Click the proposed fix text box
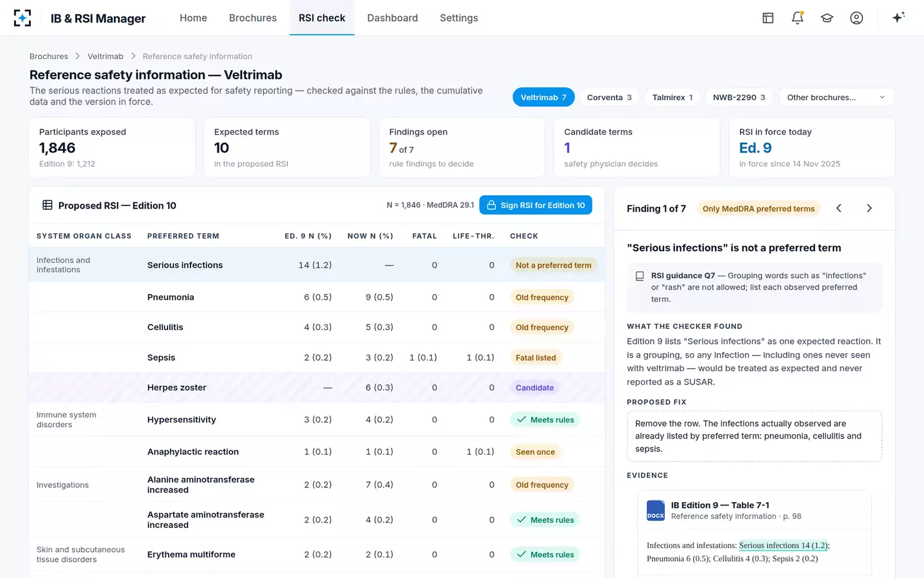The width and height of the screenshot is (924, 578). (x=755, y=436)
